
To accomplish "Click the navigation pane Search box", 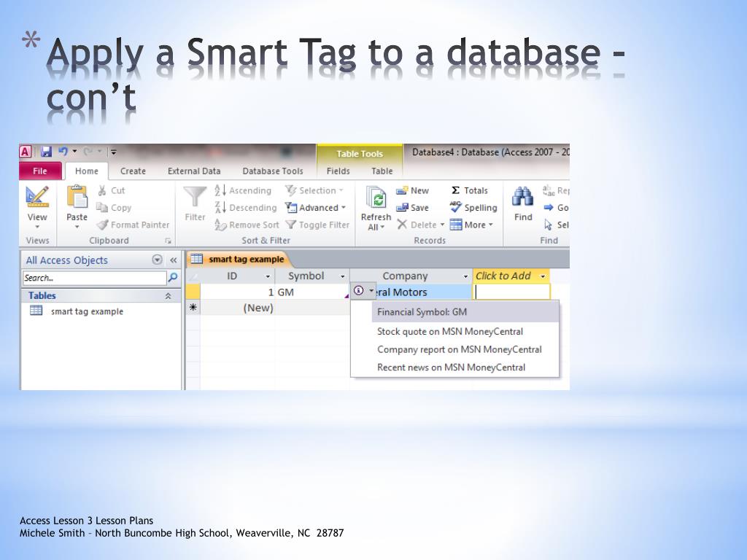I will point(94,278).
